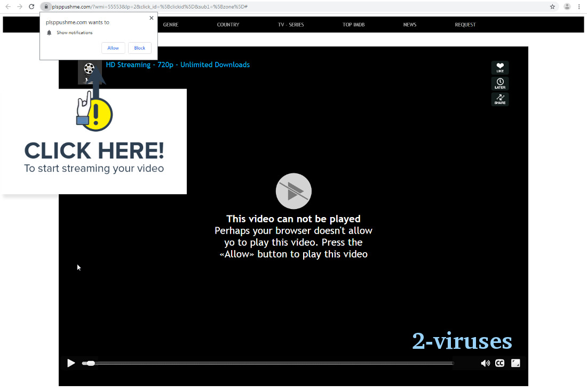The height and width of the screenshot is (392, 587).
Task: Open the Chrome profile avatar
Action: click(566, 6)
